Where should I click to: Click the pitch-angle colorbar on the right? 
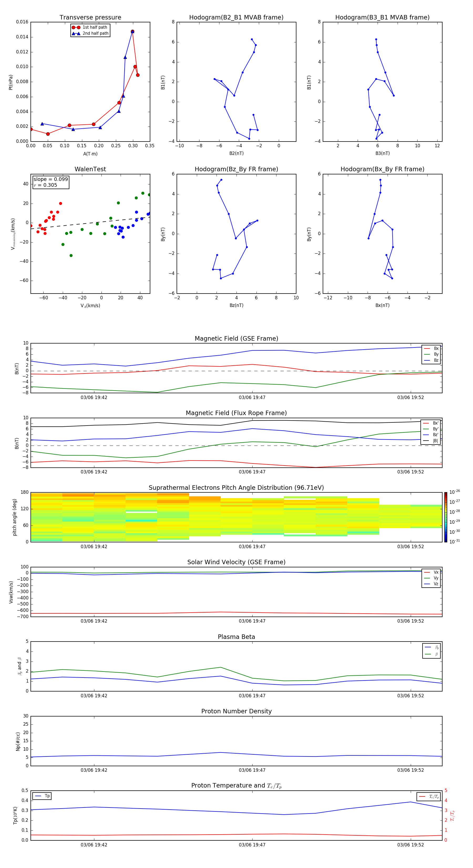(x=445, y=517)
